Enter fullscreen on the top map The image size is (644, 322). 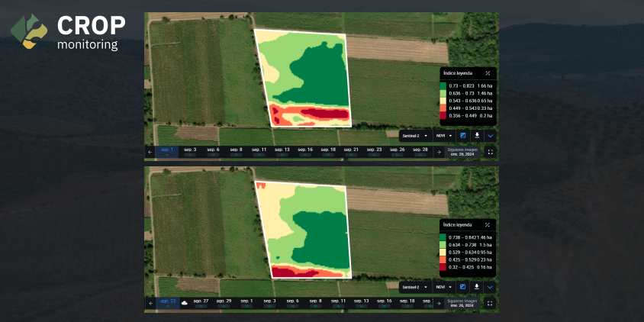pyautogui.click(x=490, y=152)
